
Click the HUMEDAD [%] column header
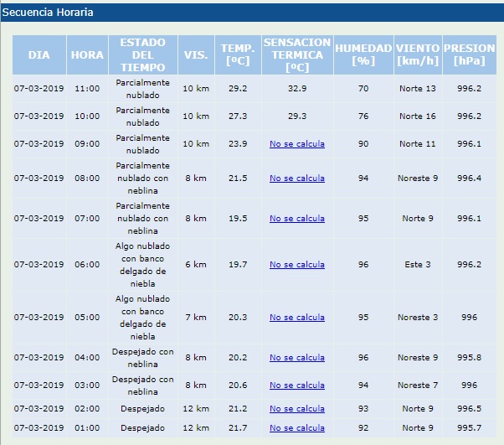pyautogui.click(x=363, y=55)
